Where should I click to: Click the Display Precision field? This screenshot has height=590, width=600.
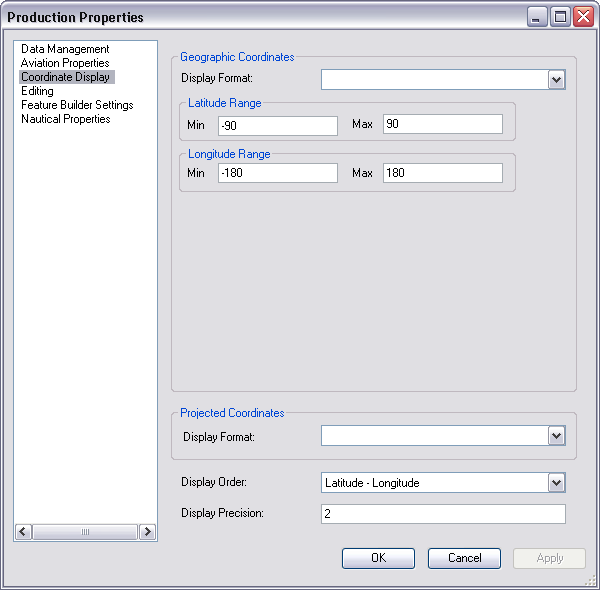point(443,514)
